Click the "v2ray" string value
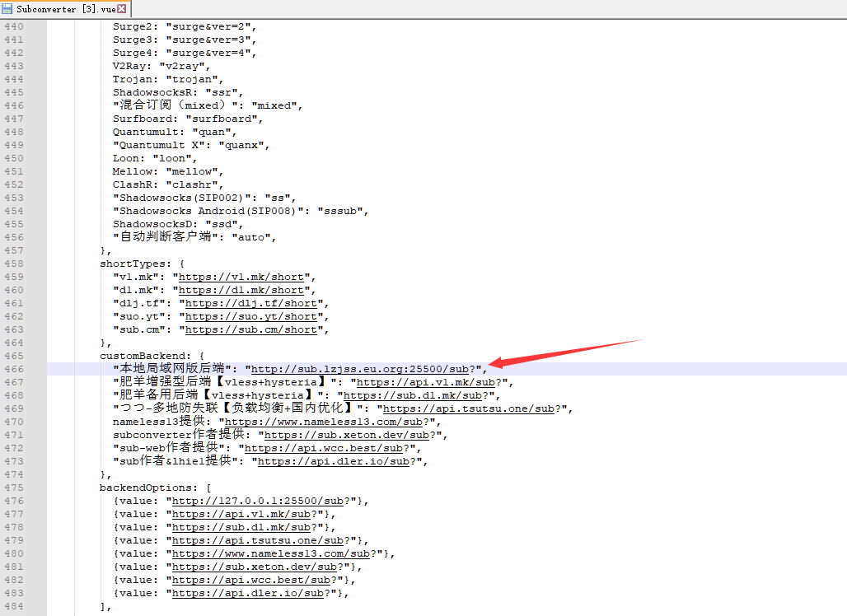The width and height of the screenshot is (847, 616). pos(182,67)
